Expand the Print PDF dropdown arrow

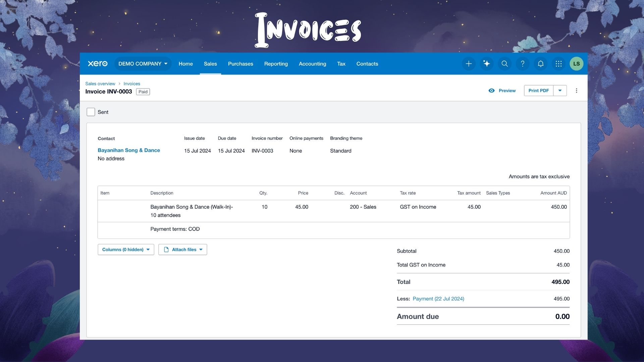560,90
